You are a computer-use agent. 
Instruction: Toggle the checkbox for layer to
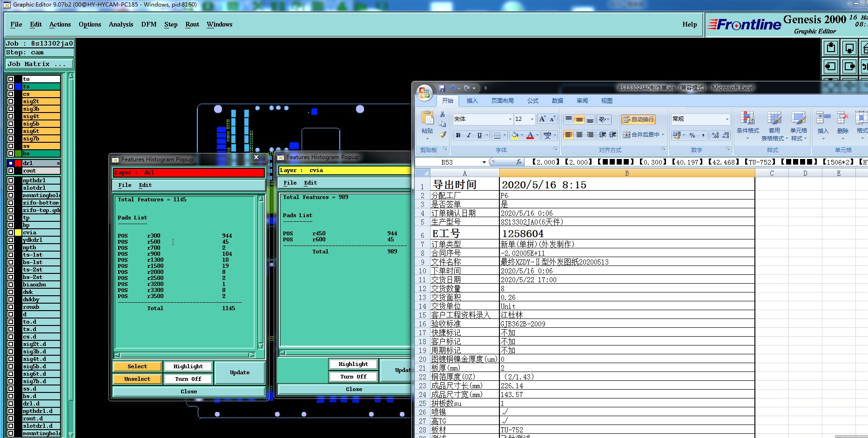(11, 79)
